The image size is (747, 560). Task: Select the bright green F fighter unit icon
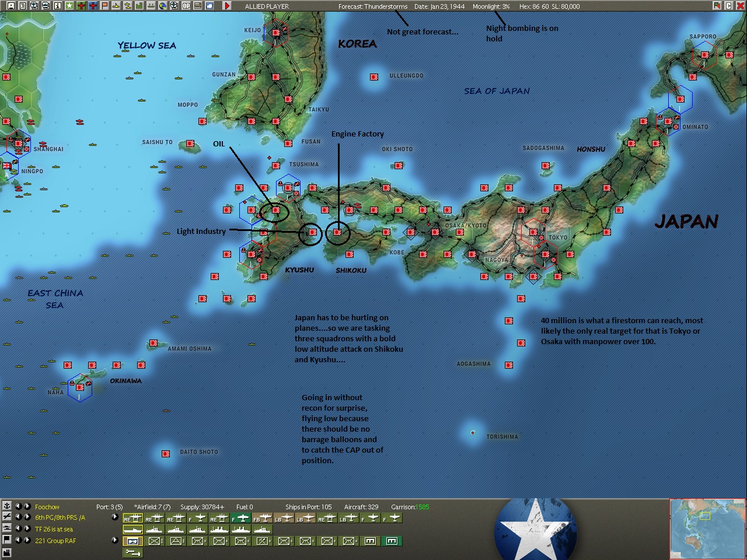tap(240, 518)
